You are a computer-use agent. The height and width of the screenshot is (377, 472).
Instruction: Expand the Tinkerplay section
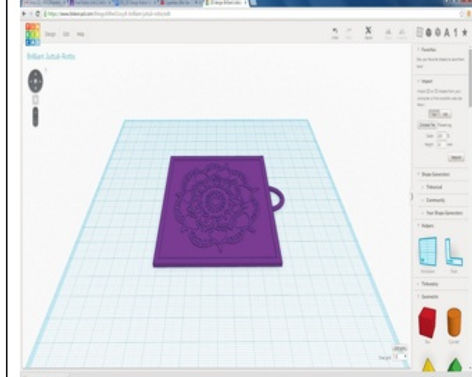(428, 284)
